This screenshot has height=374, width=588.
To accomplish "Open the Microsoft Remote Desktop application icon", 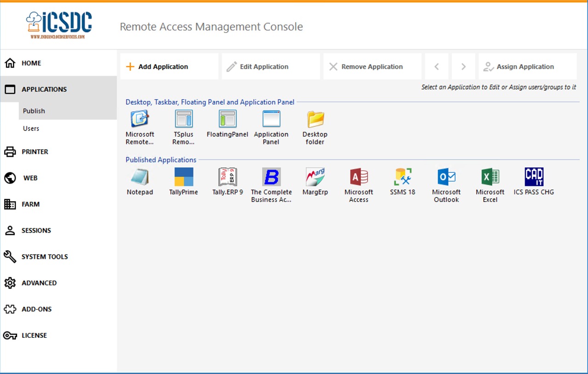I will pyautogui.click(x=140, y=119).
